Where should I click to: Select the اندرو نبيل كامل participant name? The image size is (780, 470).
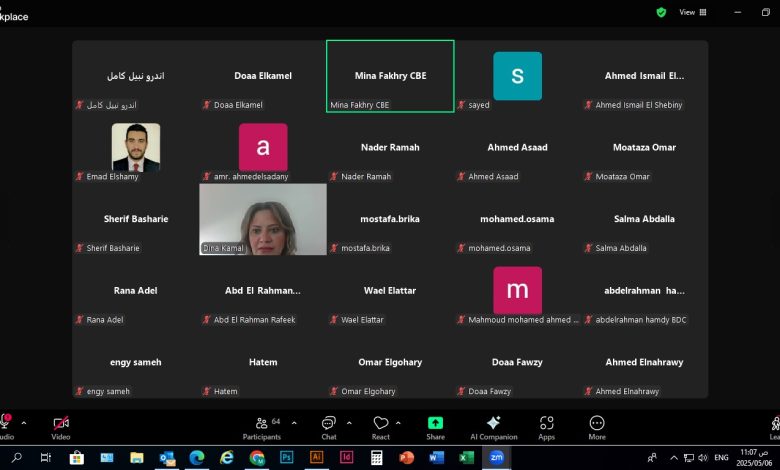(x=136, y=76)
